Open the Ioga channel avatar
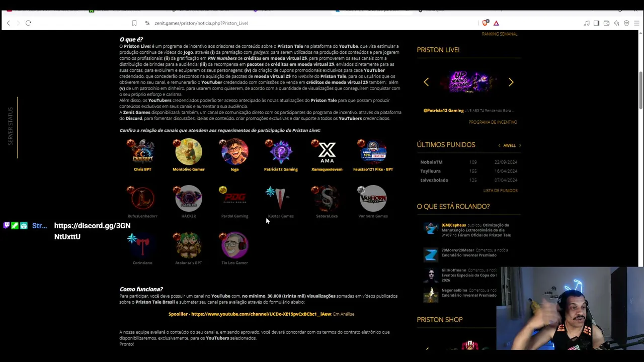This screenshot has height=362, width=644. pos(234,151)
